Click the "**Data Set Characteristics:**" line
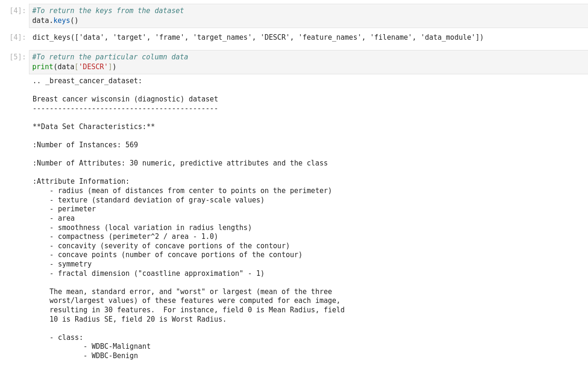The width and height of the screenshot is (588, 367). tap(93, 127)
